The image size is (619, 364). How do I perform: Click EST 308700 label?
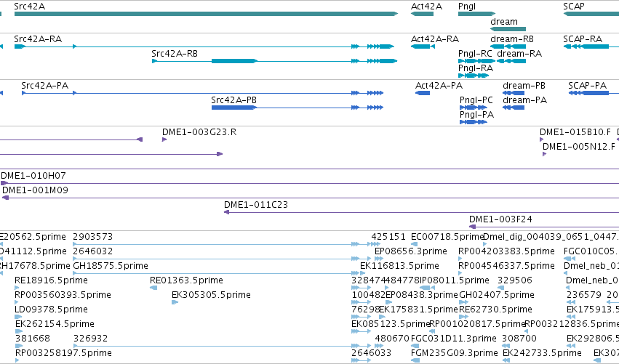pos(519,339)
